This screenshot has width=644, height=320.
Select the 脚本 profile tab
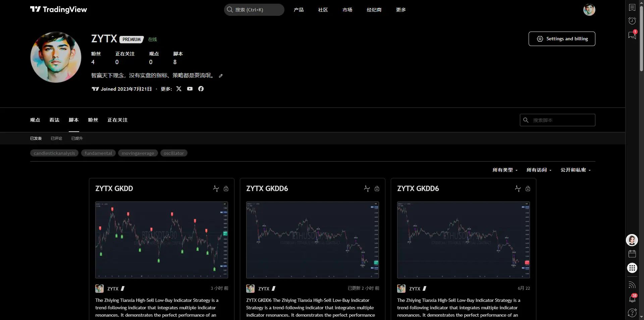(x=74, y=120)
